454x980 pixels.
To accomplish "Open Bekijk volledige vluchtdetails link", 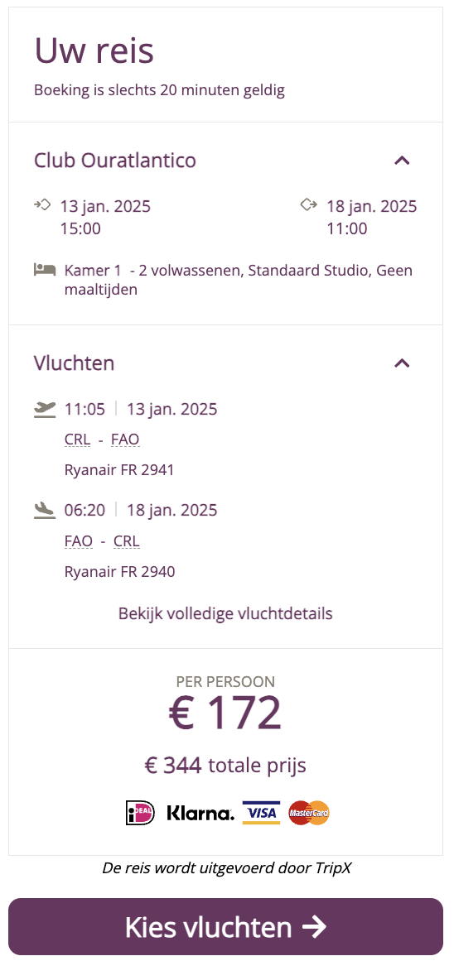I will 225,613.
